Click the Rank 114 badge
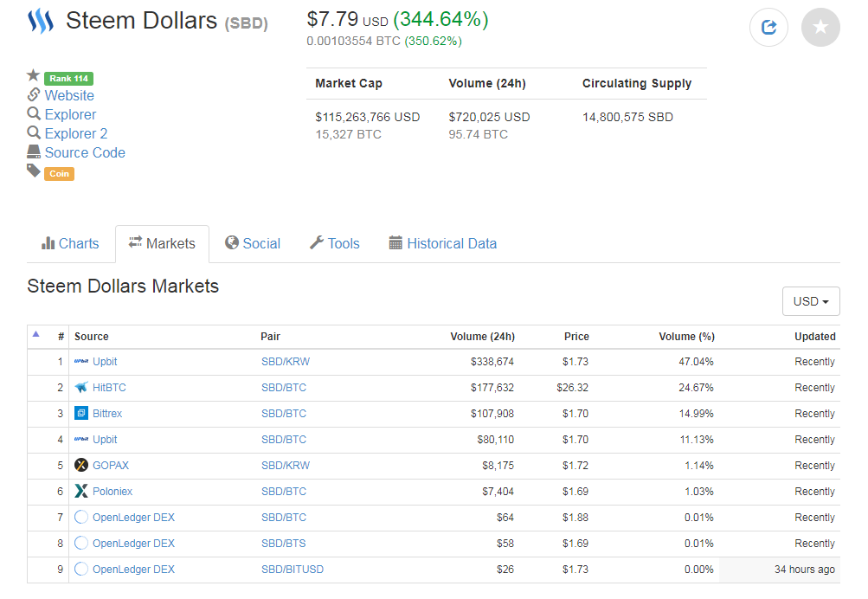 tap(68, 79)
